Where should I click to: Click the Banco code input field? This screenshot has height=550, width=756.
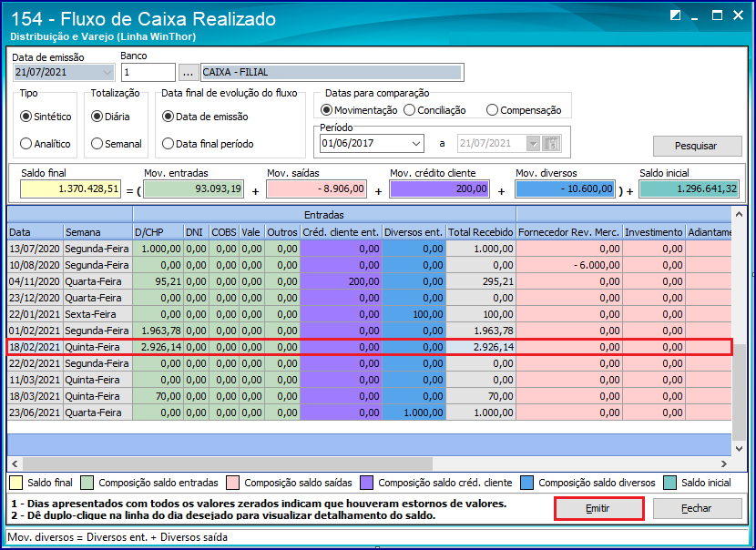[148, 73]
